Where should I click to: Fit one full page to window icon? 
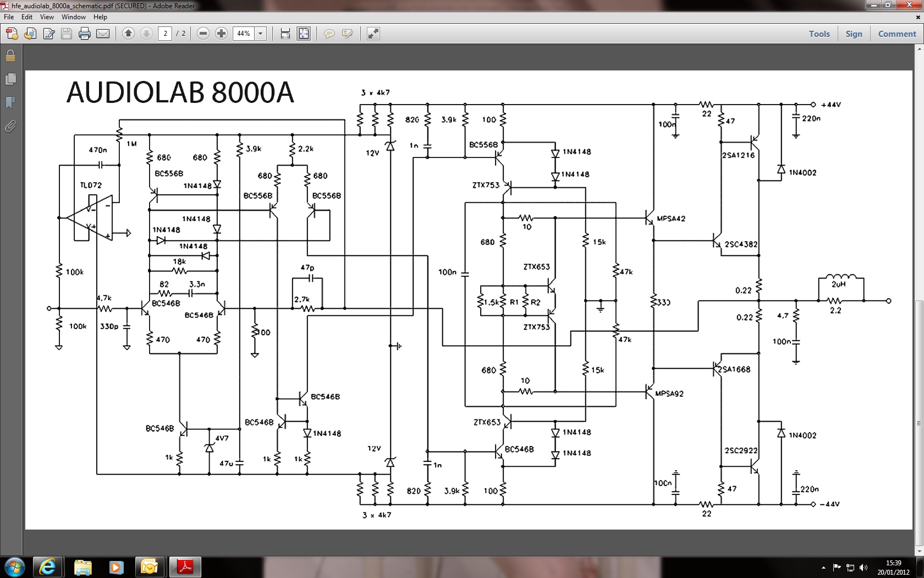tap(304, 34)
